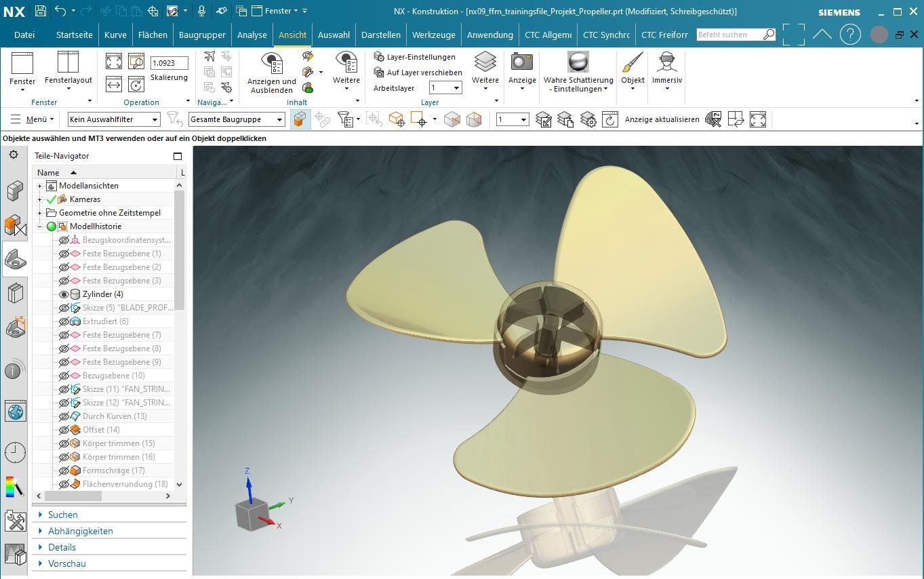Click the rotate view icon in Operation group

(136, 84)
